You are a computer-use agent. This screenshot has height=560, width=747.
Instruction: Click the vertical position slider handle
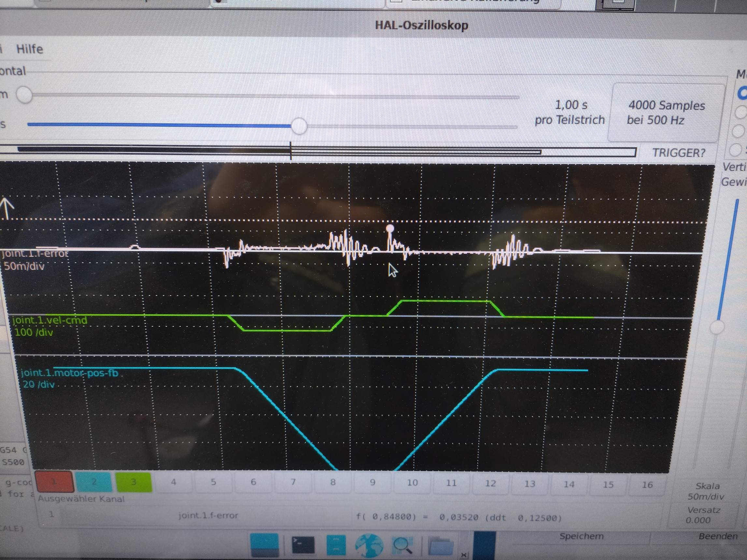717,327
